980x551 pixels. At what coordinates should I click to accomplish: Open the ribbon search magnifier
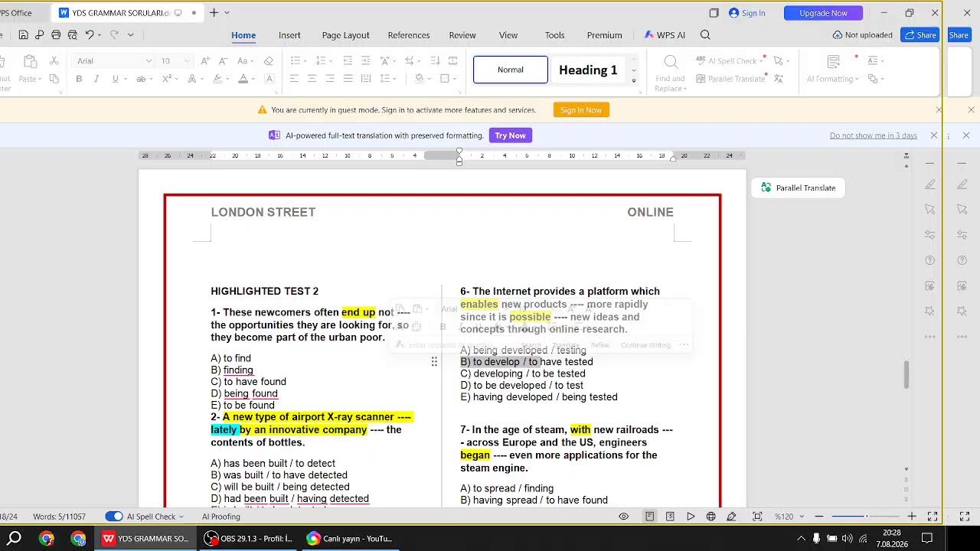coord(705,35)
